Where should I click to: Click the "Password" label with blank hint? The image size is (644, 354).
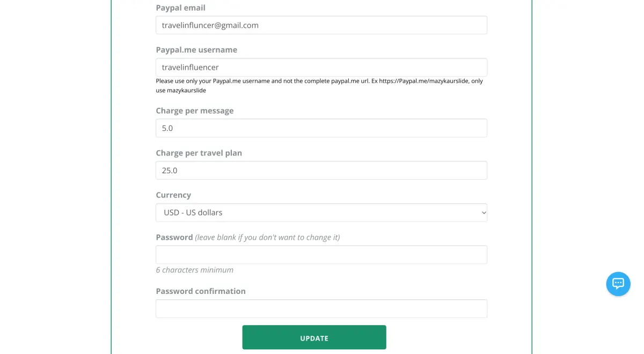tap(174, 237)
